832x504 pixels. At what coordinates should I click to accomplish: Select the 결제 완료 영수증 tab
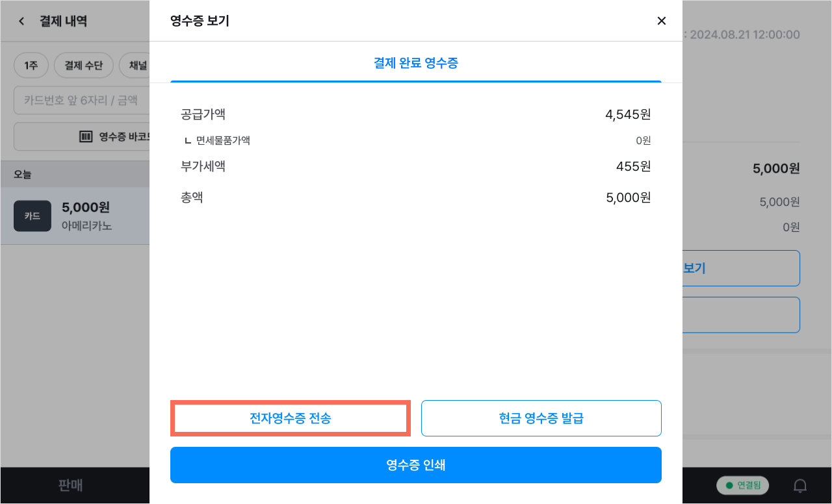[416, 63]
